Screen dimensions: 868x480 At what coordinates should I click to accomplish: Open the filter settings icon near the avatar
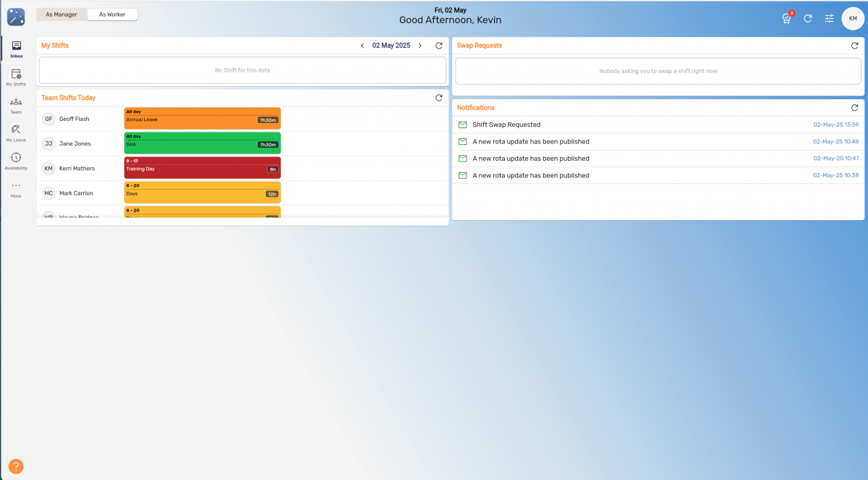(x=828, y=18)
